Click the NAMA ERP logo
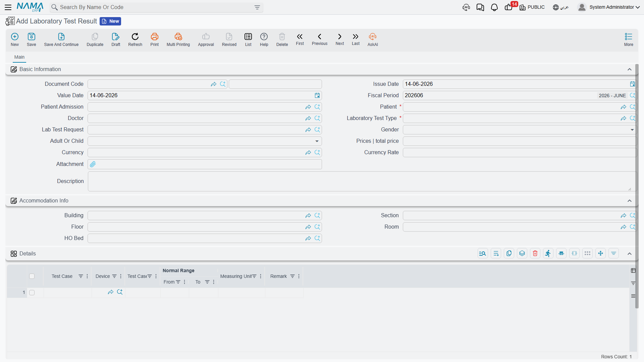The height and width of the screenshot is (362, 644). [30, 7]
